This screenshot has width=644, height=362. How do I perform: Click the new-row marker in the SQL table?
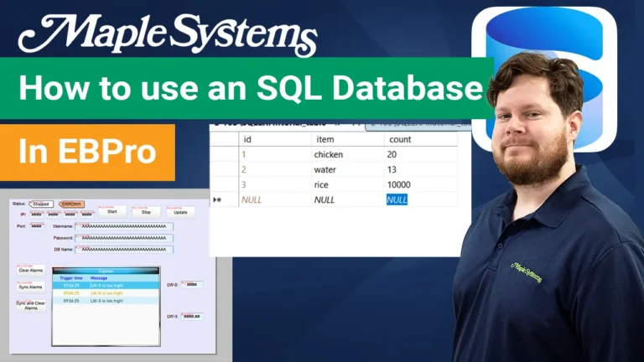point(218,199)
